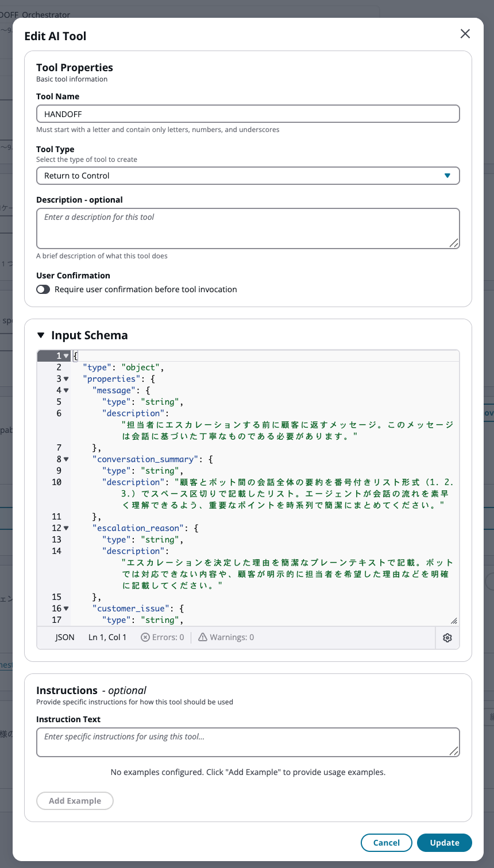The height and width of the screenshot is (868, 494).
Task: Collapse the Input Schema section
Action: pos(40,335)
